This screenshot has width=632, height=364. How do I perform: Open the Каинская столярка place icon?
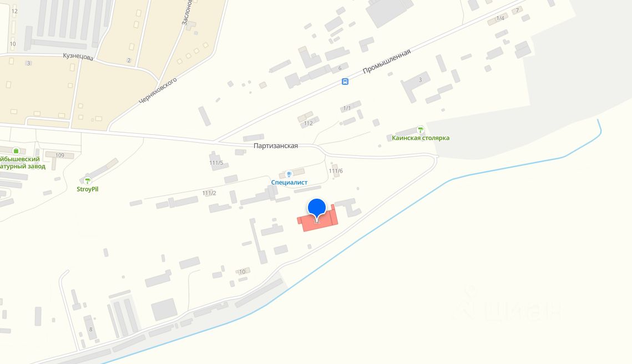pyautogui.click(x=421, y=130)
